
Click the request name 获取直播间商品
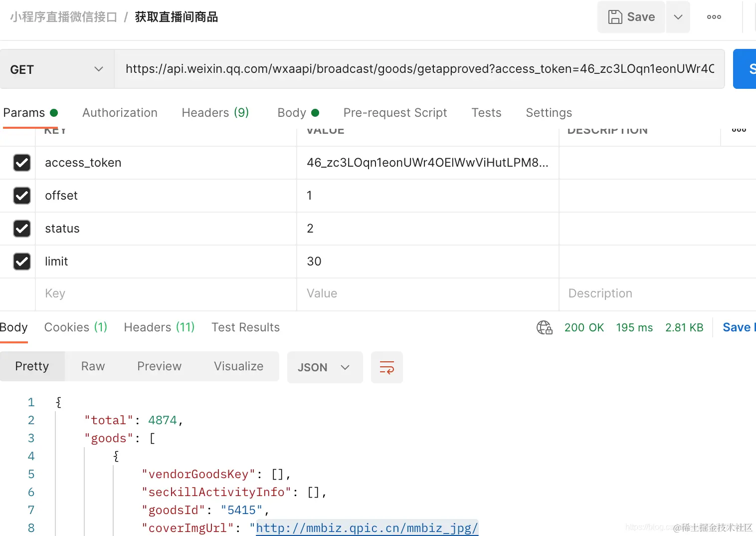coord(177,17)
